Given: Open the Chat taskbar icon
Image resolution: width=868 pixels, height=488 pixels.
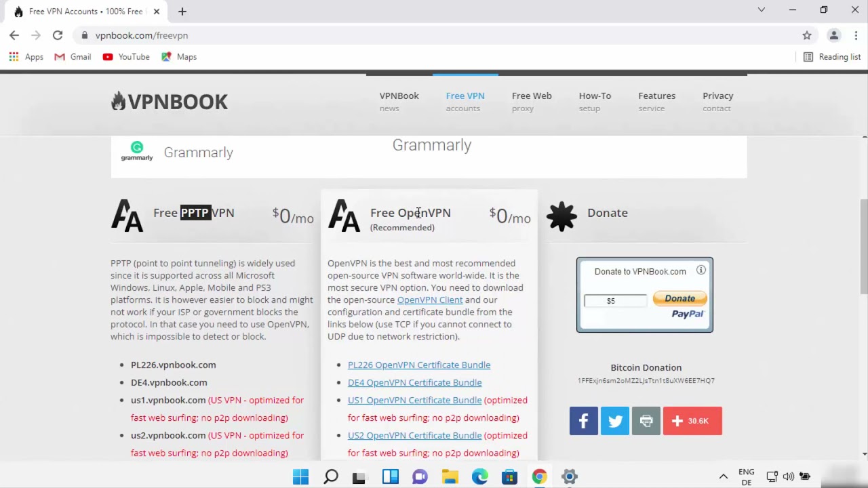Looking at the screenshot, I should pyautogui.click(x=420, y=476).
